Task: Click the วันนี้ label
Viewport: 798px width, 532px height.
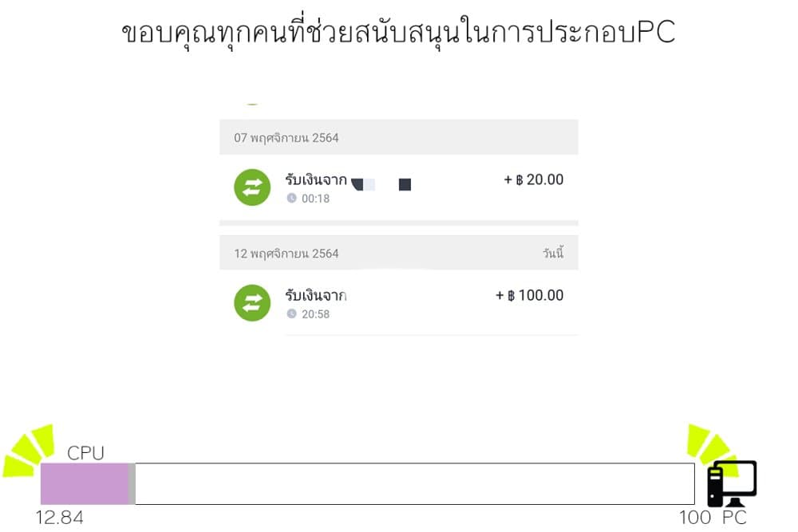Action: 553,253
